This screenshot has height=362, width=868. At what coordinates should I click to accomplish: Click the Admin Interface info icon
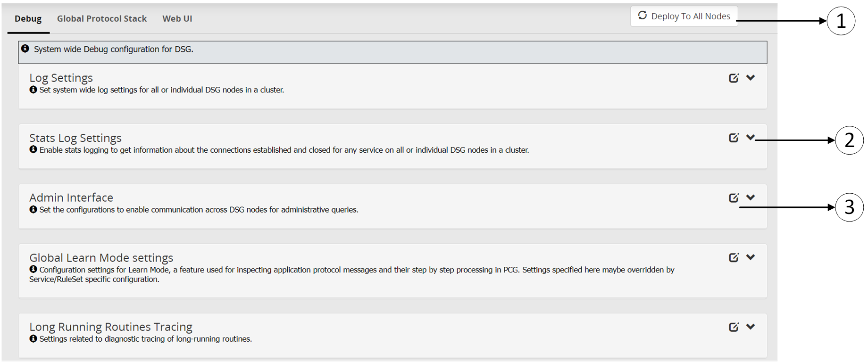pyautogui.click(x=33, y=209)
